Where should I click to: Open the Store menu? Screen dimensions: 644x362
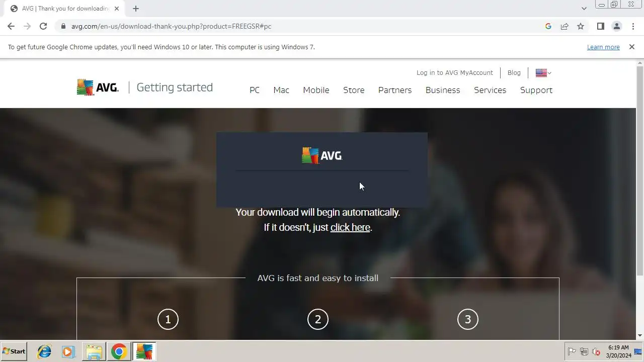pyautogui.click(x=354, y=90)
